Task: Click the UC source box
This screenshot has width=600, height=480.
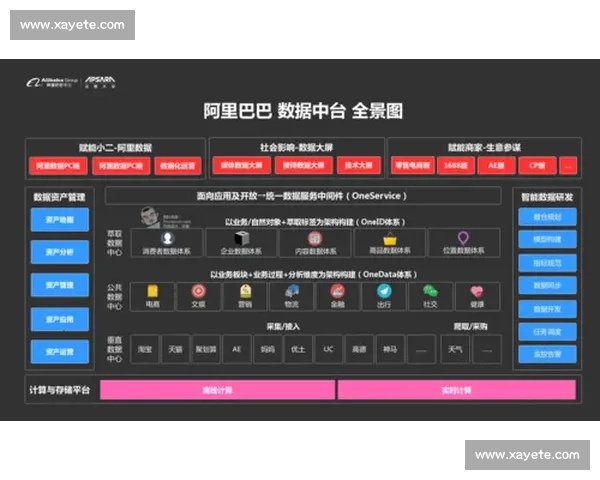Action: pyautogui.click(x=329, y=349)
